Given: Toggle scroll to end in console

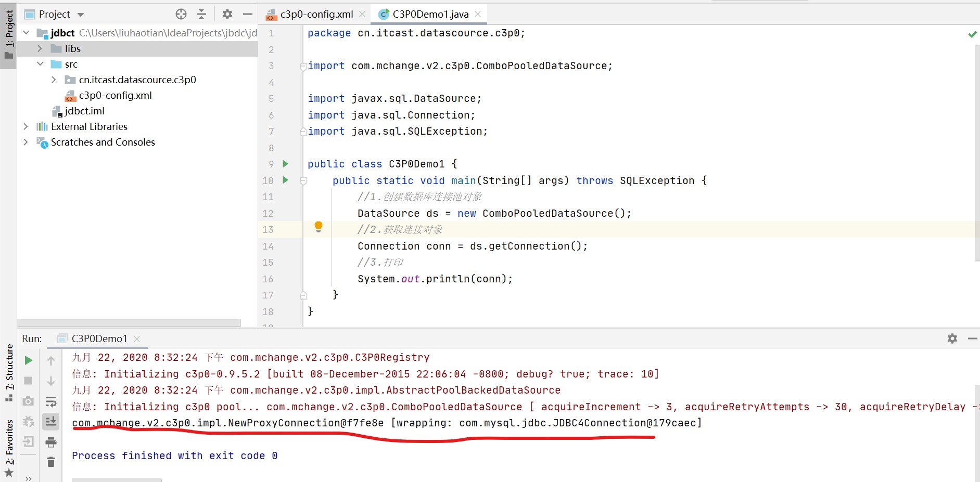Looking at the screenshot, I should 51,421.
